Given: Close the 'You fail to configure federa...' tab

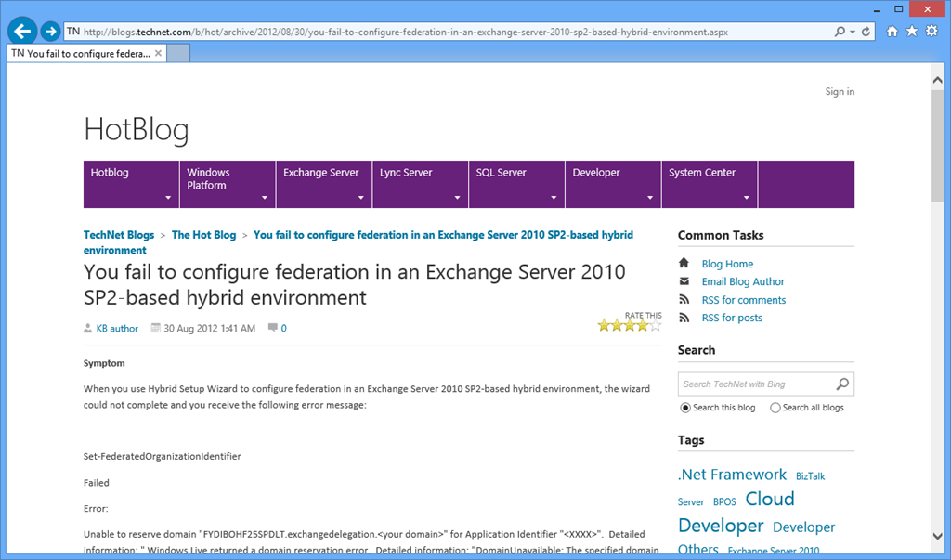Looking at the screenshot, I should [158, 53].
